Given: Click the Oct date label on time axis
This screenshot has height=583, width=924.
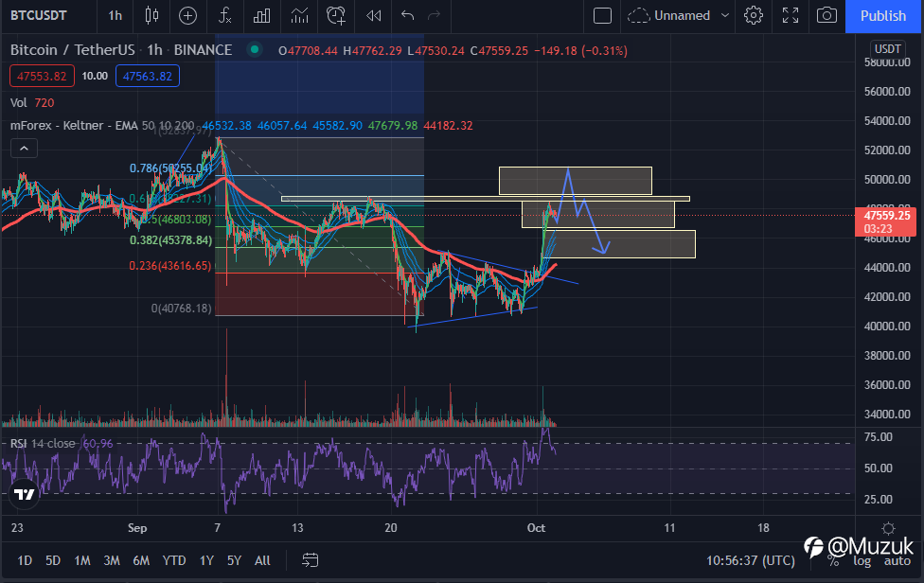Looking at the screenshot, I should (x=536, y=528).
